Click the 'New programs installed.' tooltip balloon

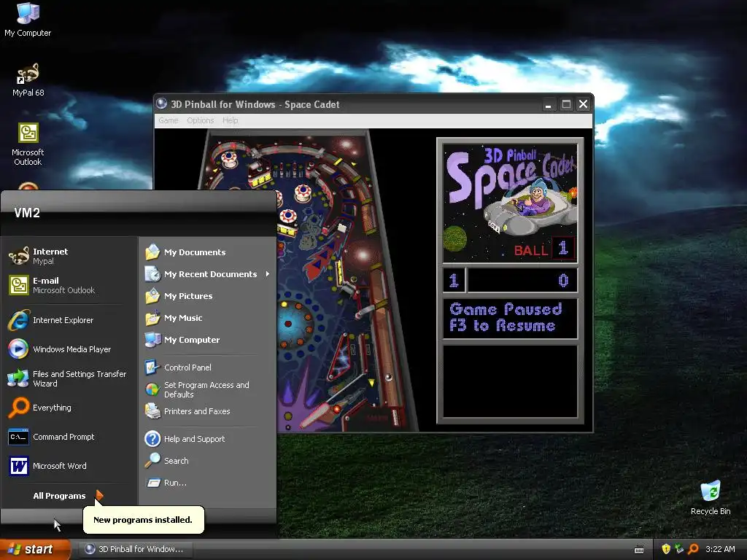click(x=143, y=519)
